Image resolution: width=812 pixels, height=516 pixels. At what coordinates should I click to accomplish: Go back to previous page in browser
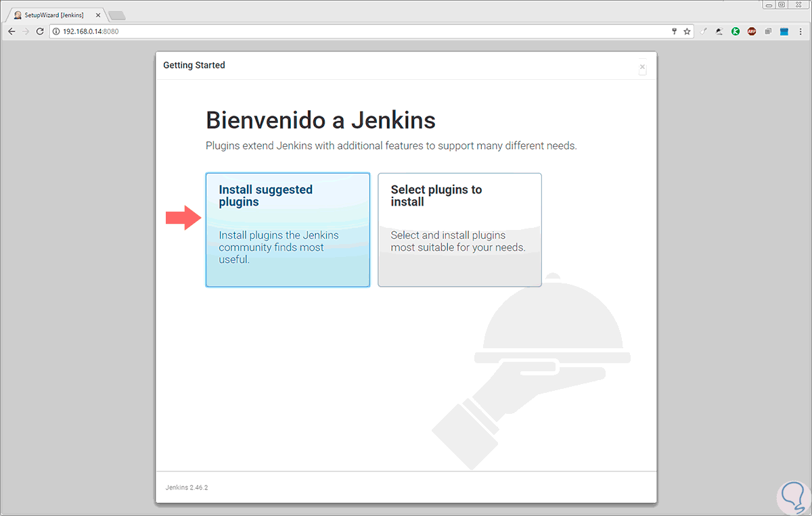[x=12, y=31]
